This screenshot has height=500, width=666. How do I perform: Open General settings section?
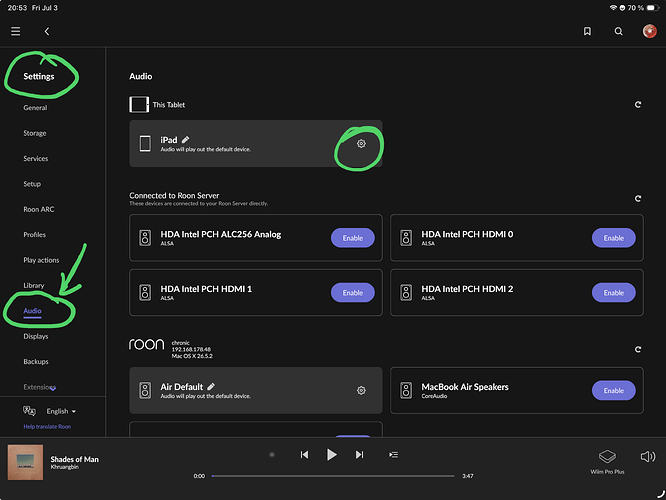(x=35, y=108)
